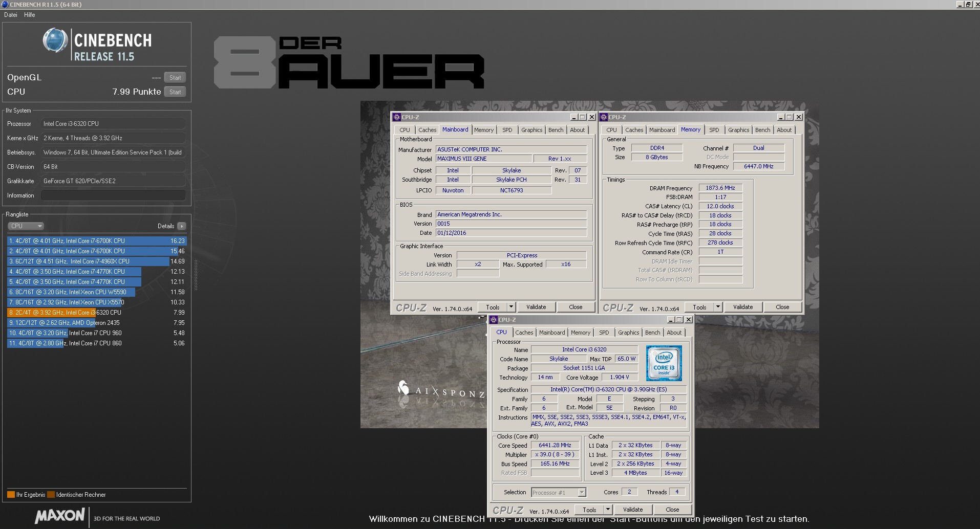Open Caches tab in bottom CPU-Z window

524,333
